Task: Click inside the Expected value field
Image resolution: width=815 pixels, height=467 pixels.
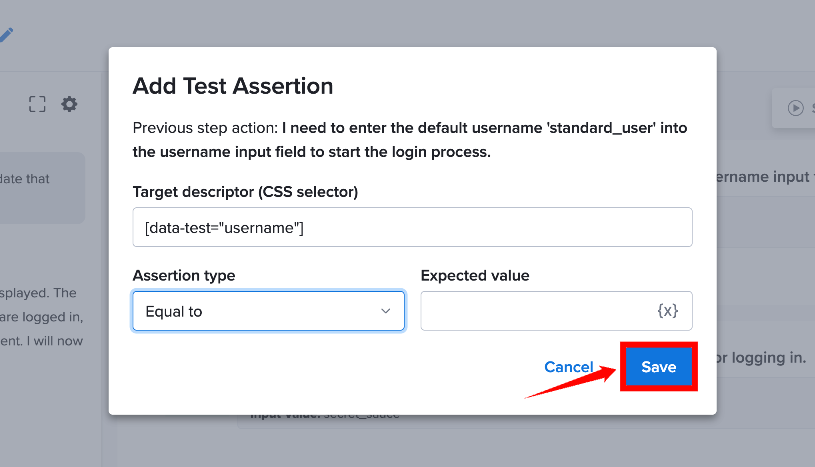Action: 556,311
